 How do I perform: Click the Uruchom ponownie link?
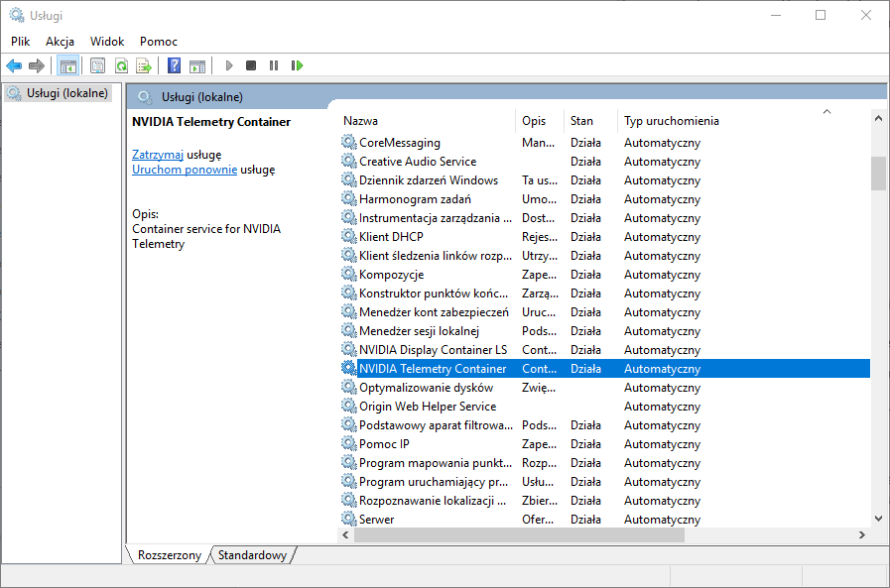[185, 170]
